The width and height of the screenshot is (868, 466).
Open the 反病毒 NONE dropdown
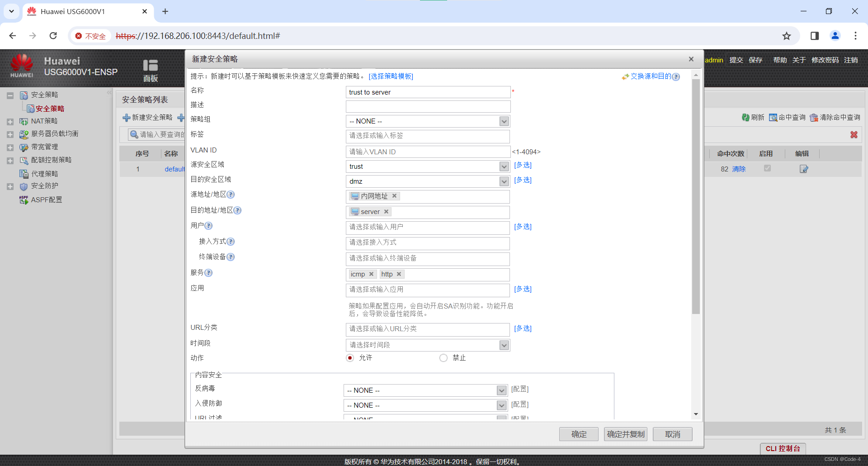pos(501,390)
